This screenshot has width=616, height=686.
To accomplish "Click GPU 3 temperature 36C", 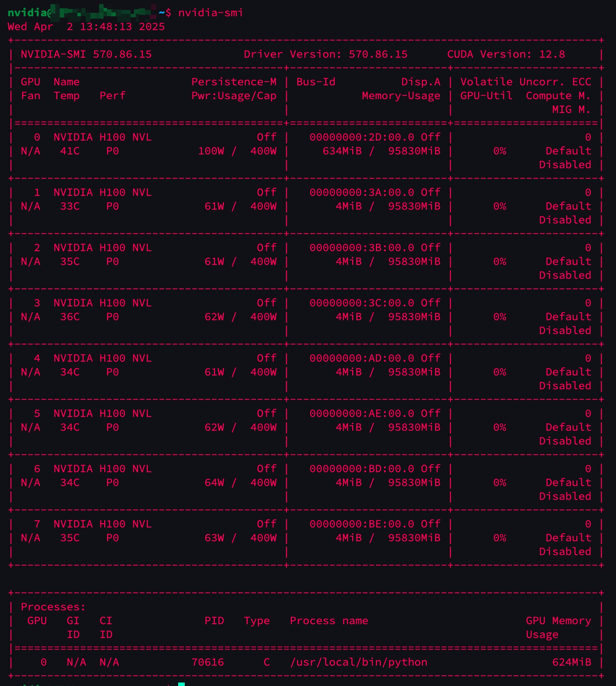I will click(x=70, y=317).
